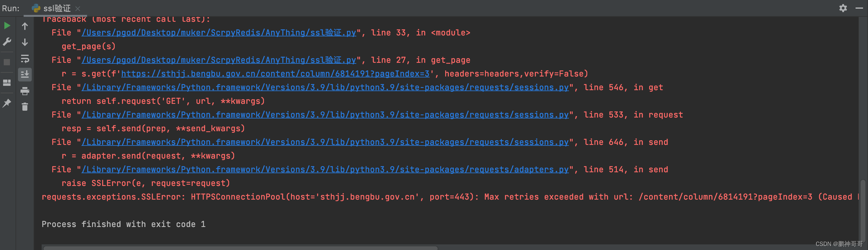Restore layout with the panel layout icon
The image size is (868, 250).
[x=7, y=82]
